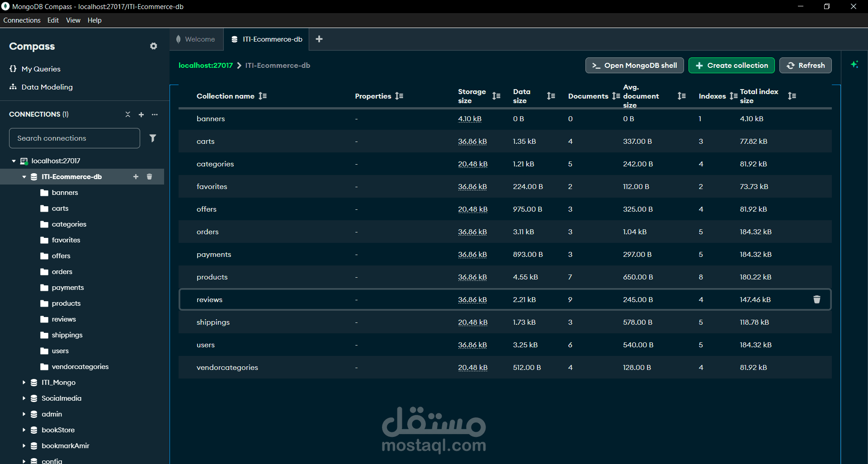Screen dimensions: 868x464
Task: Collapse localhost:27017 connection tree
Action: point(14,161)
